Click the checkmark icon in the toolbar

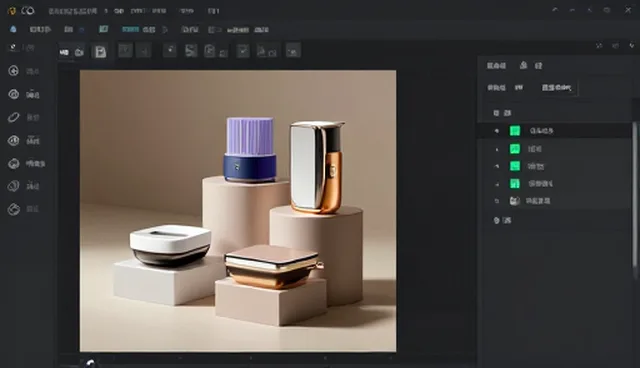[243, 51]
